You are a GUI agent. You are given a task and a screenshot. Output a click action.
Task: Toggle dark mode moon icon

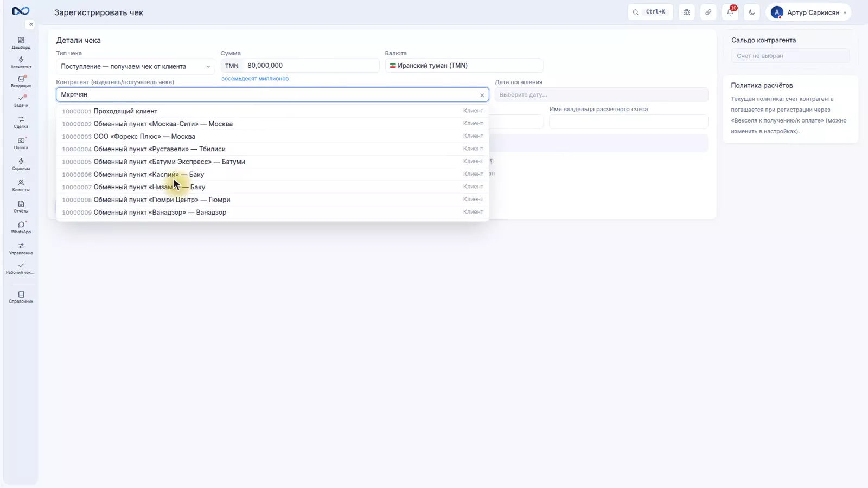point(752,12)
